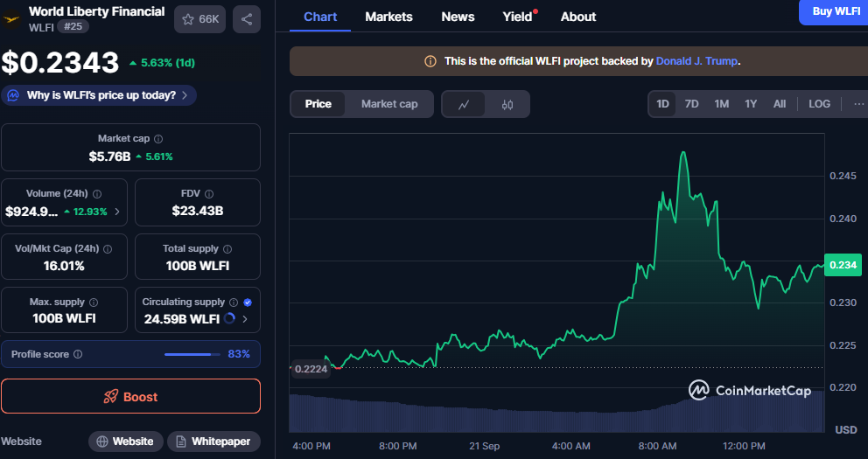Toggle the LOG scale option

tap(819, 104)
